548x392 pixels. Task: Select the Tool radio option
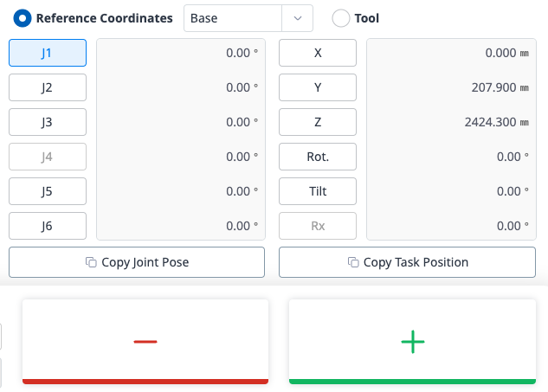coord(342,18)
